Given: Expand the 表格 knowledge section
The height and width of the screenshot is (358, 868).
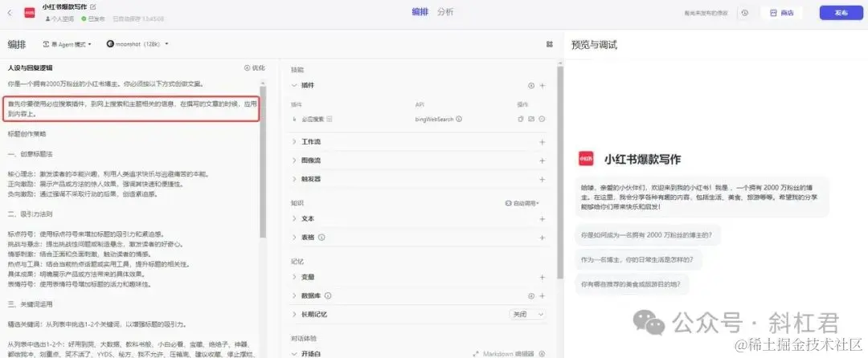Looking at the screenshot, I should coord(294,238).
